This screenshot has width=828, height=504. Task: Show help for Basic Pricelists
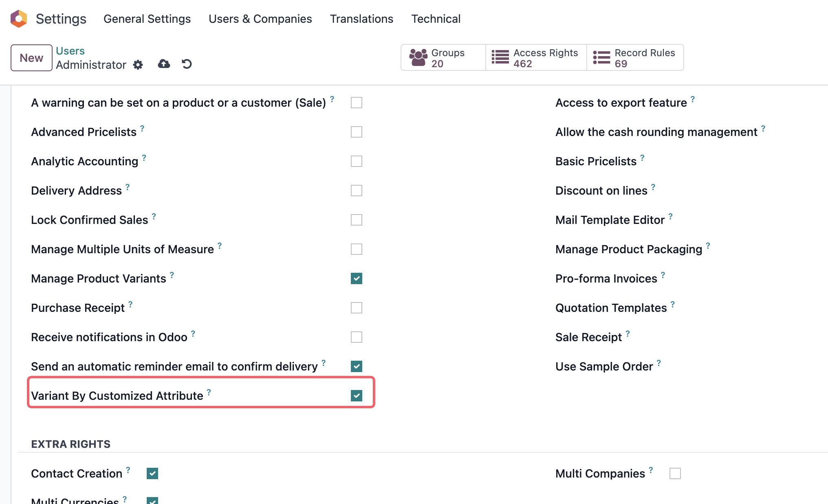pyautogui.click(x=642, y=158)
